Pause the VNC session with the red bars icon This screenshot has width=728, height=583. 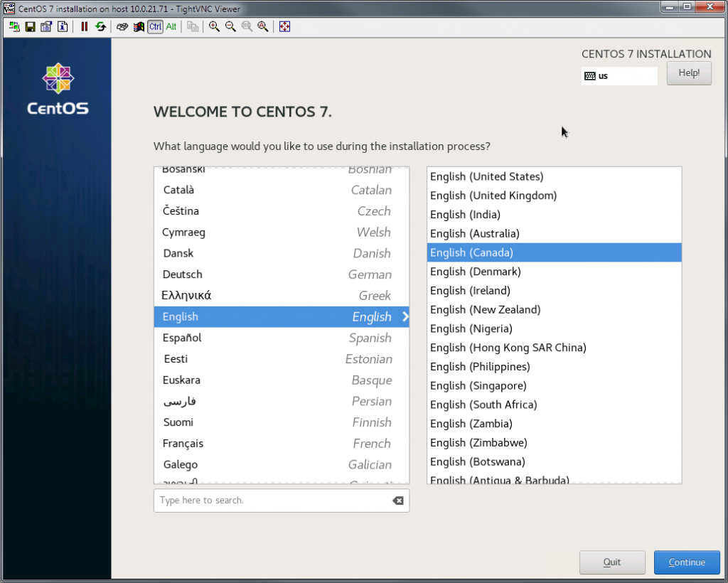point(84,26)
